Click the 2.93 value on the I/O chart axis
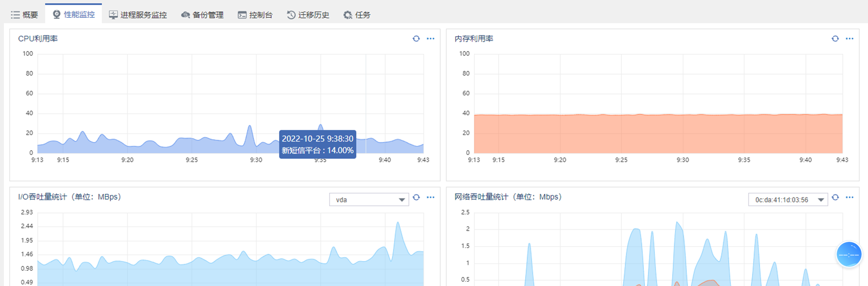Screen dimensions: 868x286 (x=27, y=212)
